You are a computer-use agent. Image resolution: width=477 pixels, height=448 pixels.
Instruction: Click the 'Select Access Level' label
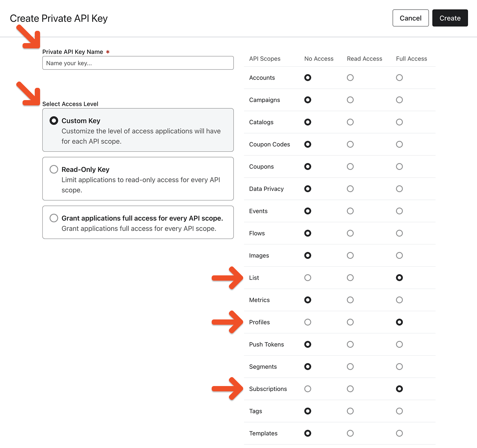click(70, 104)
